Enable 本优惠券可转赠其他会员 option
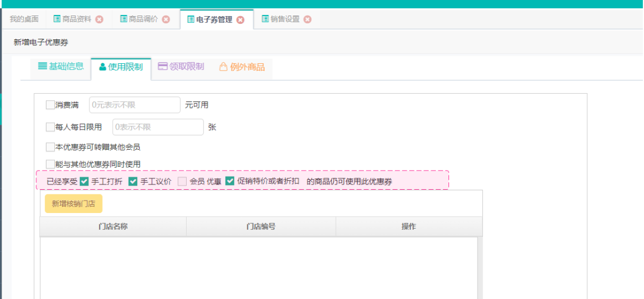 (x=50, y=147)
